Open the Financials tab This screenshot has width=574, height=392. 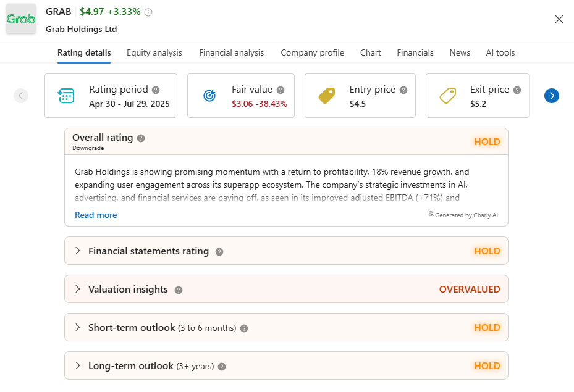point(415,52)
